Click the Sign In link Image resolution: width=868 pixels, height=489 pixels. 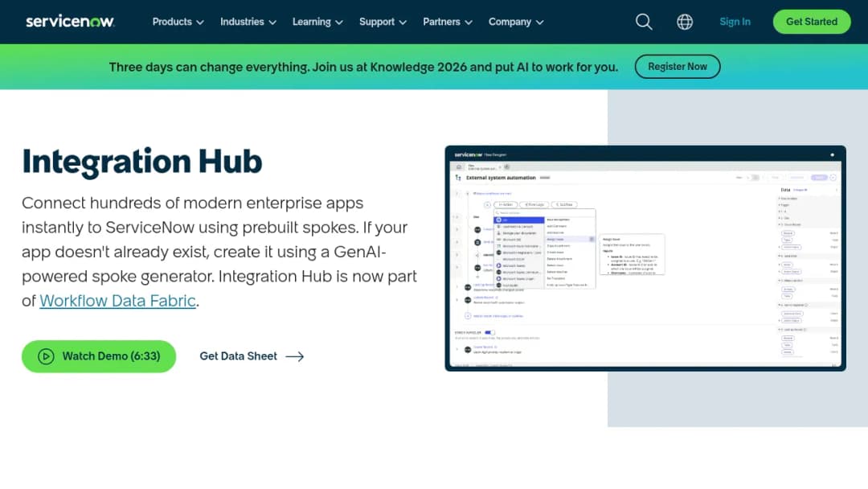(x=735, y=22)
